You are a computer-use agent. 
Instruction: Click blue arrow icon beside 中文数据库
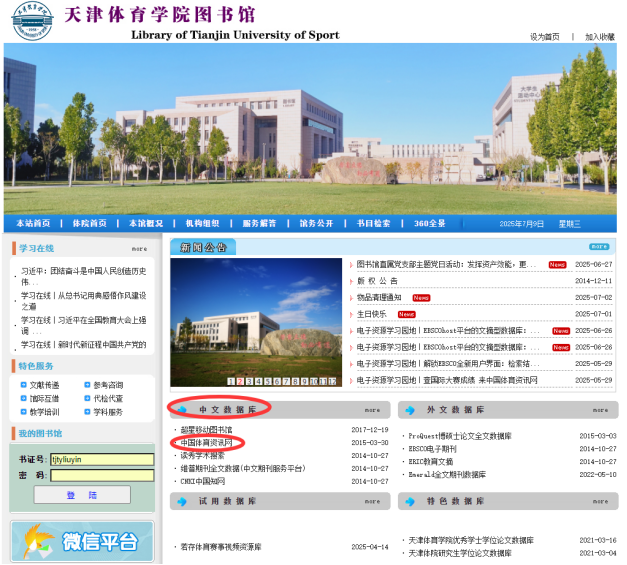coord(183,409)
